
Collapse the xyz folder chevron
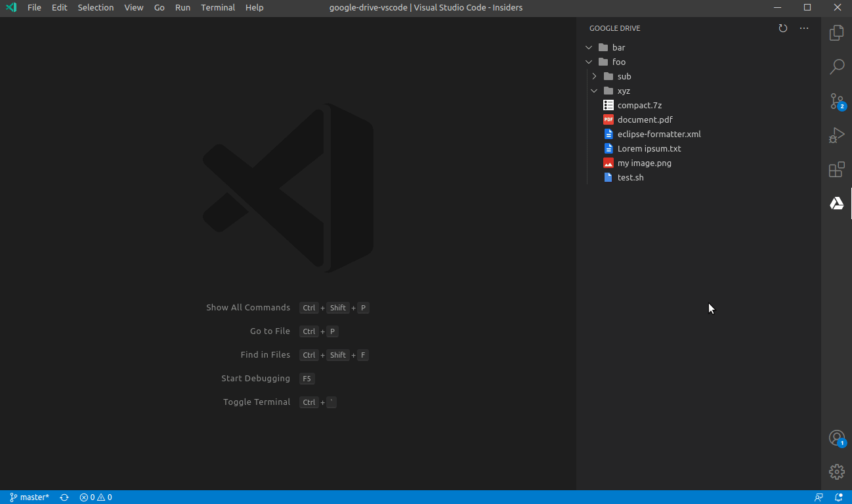point(594,91)
